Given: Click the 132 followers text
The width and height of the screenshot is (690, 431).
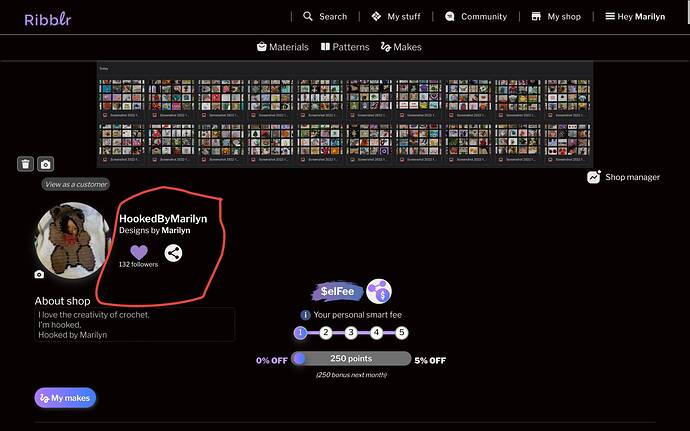Looking at the screenshot, I should pyautogui.click(x=138, y=264).
